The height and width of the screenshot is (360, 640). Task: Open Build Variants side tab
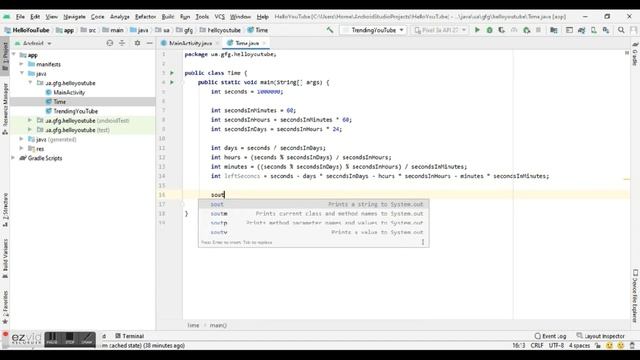(5, 258)
